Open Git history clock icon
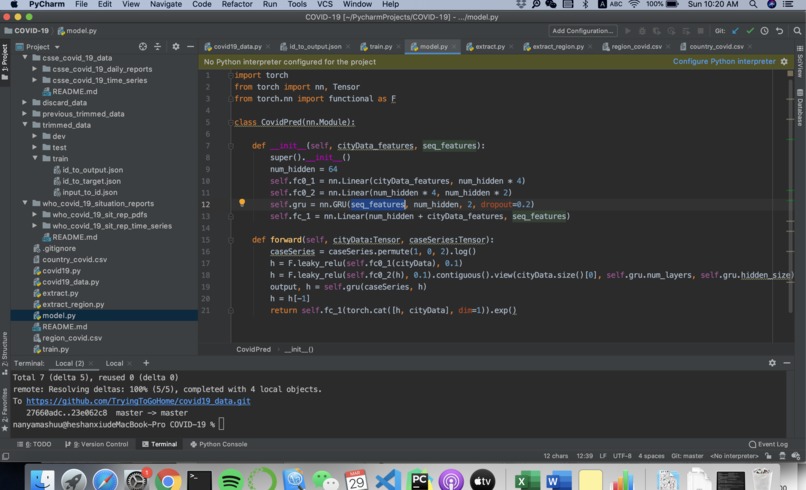806x490 pixels. [764, 31]
